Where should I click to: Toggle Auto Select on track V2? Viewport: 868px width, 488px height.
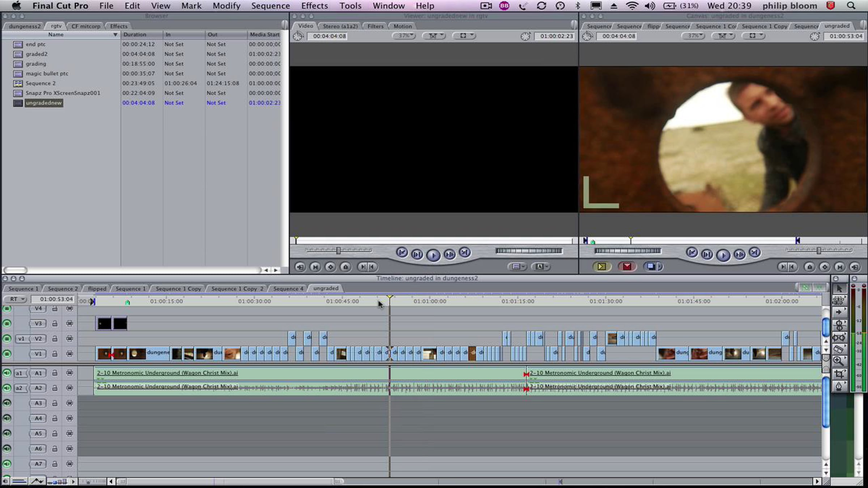69,339
